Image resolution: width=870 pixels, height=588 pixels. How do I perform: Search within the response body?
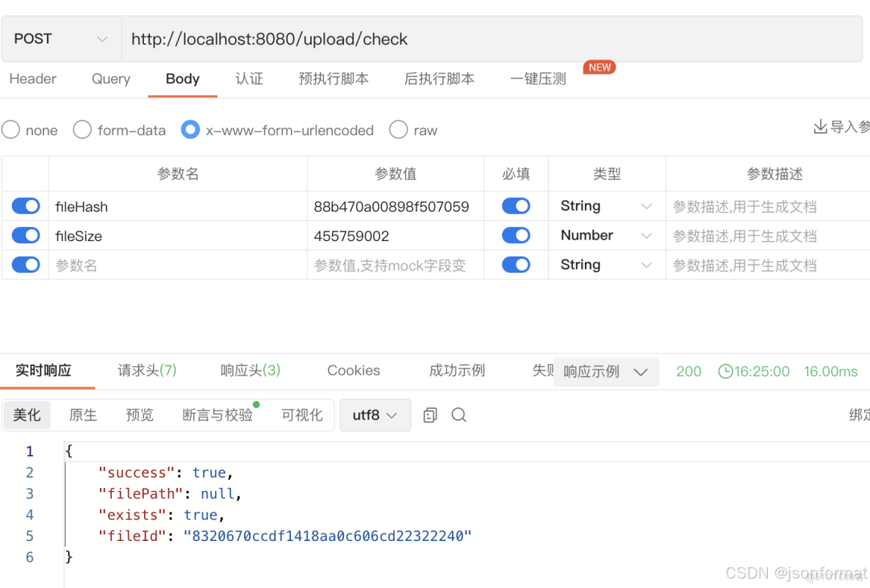tap(459, 415)
